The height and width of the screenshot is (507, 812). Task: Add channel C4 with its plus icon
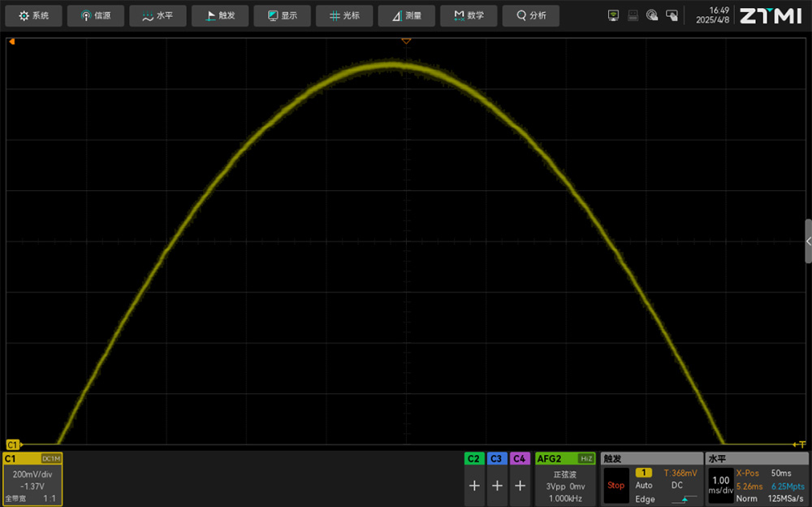[x=520, y=486]
